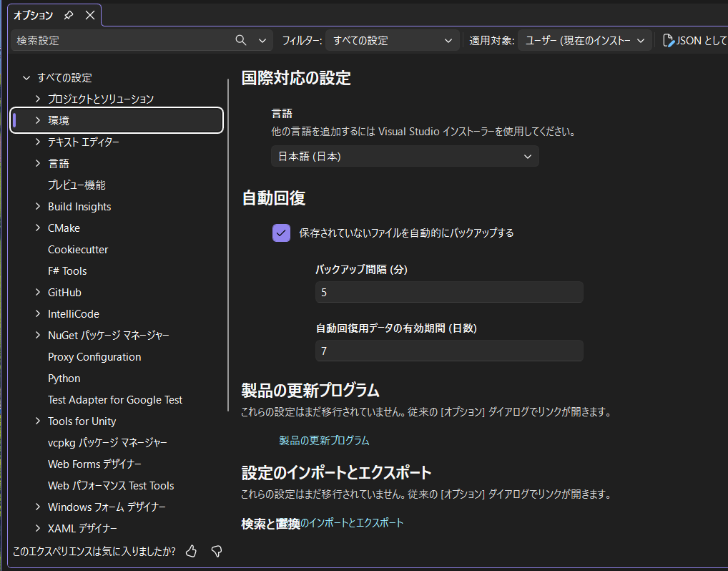Click the thumbs-up feedback icon

tap(191, 552)
